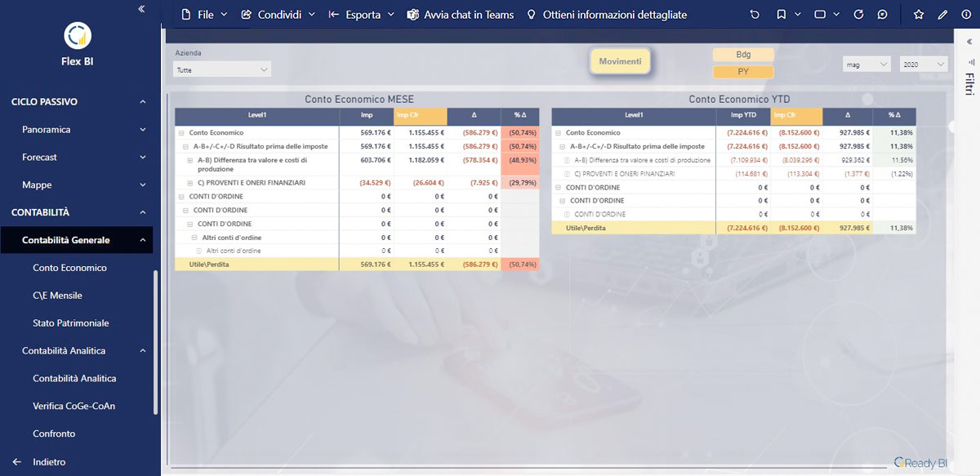Viewport: 980px width, 476px height.
Task: Click the back arrow beside Indietro
Action: coord(17,462)
